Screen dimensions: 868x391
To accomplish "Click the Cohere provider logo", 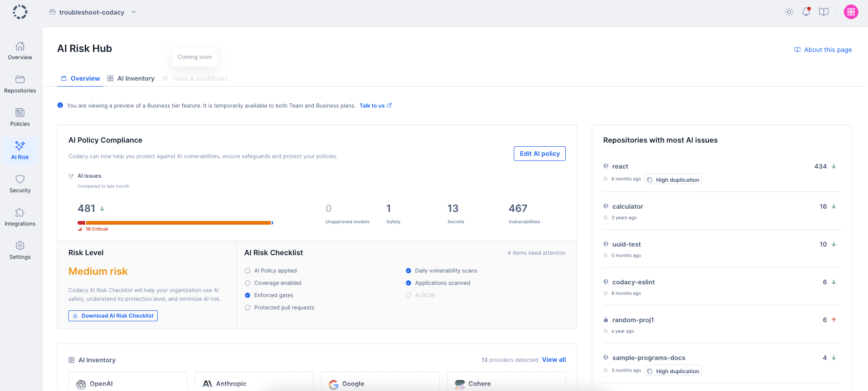I will [x=460, y=384].
